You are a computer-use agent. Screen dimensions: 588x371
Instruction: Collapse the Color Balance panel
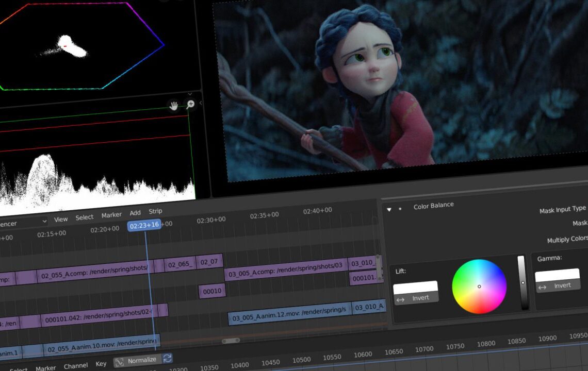click(389, 209)
